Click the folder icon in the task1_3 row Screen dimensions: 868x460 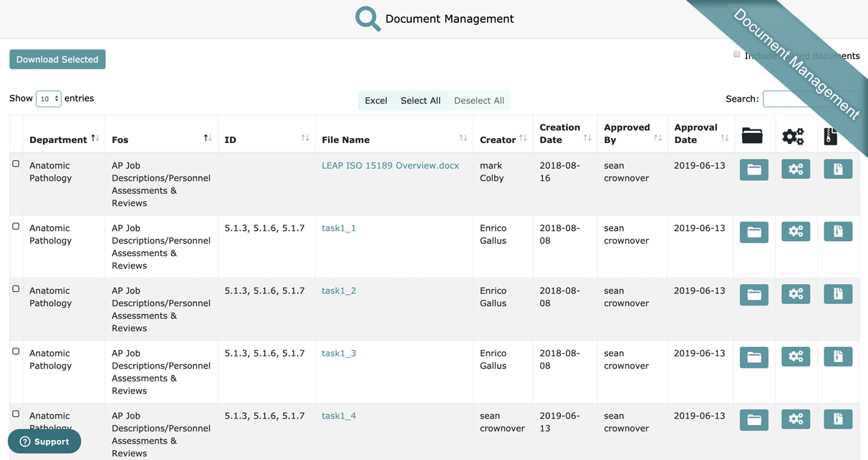click(753, 357)
